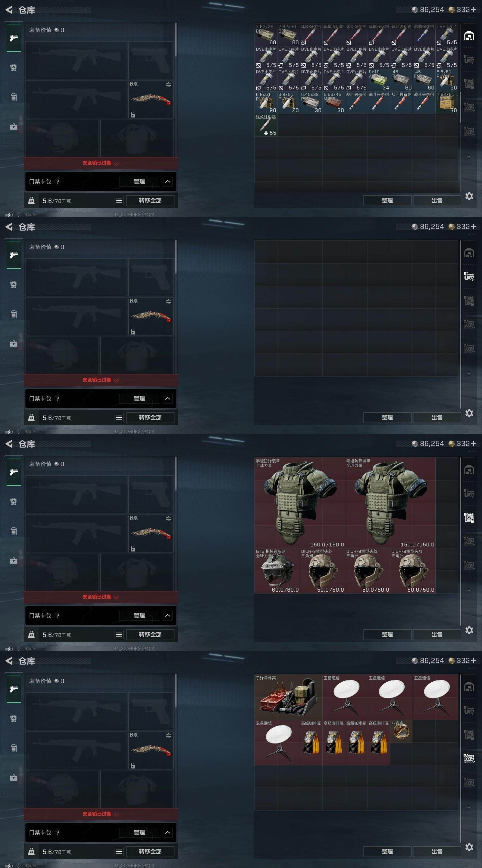Viewport: 482px width, 868px height.
Task: Click inventory grid scrollbar on ammo-and-painkillers screen
Action: tap(460, 108)
